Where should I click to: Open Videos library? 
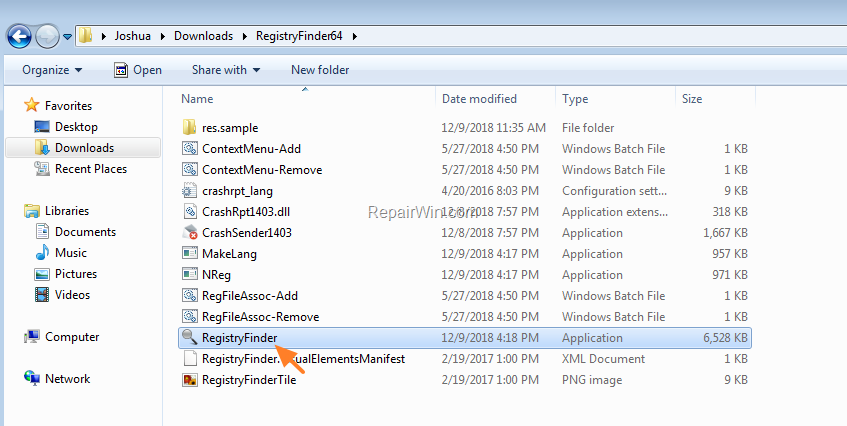pyautogui.click(x=72, y=295)
